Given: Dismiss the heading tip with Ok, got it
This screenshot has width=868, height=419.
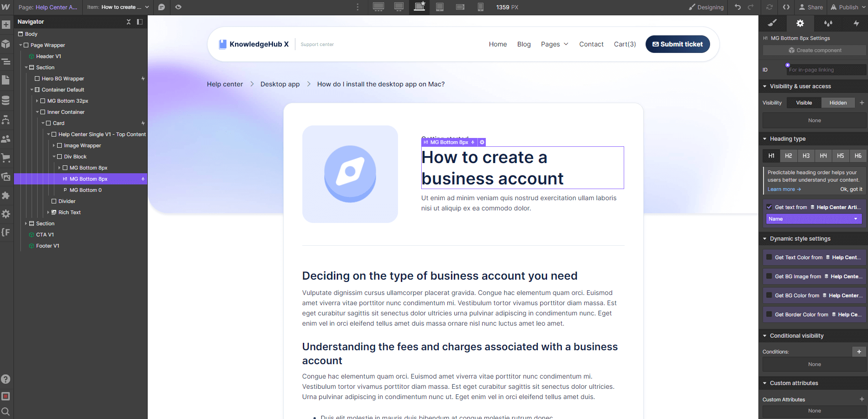Looking at the screenshot, I should 852,189.
